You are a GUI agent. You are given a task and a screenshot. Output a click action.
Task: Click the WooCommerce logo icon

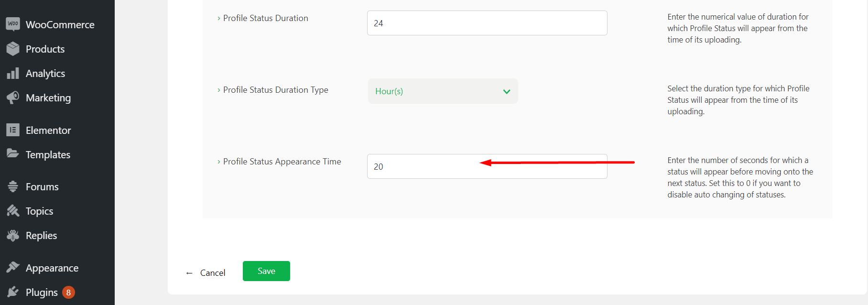13,24
